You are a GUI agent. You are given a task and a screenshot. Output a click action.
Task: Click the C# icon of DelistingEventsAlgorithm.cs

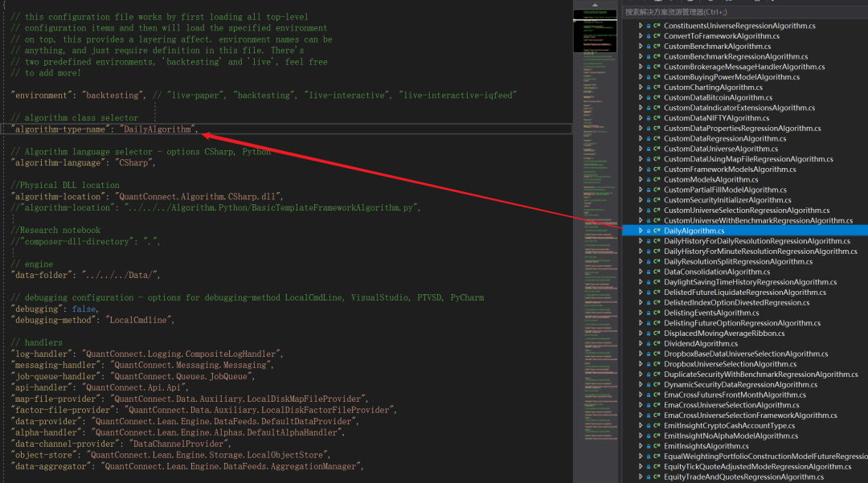(x=657, y=313)
